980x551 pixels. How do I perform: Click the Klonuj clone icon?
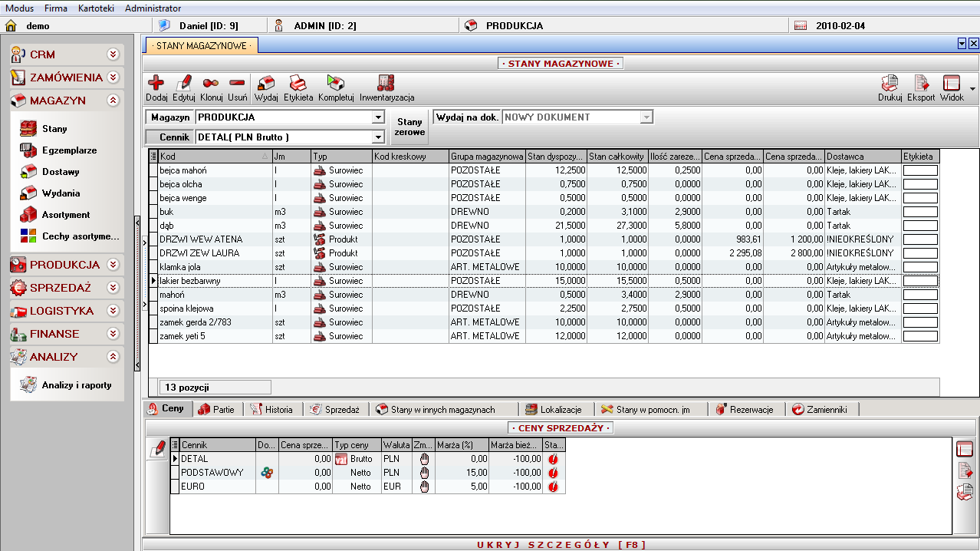(x=211, y=83)
